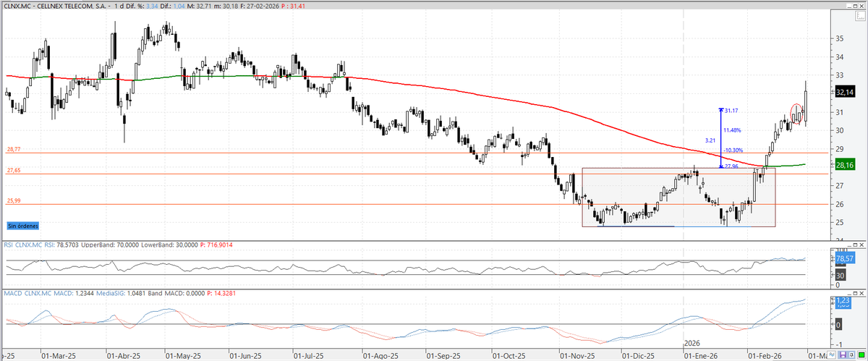Click the 'Sin órdenes' label
Image resolution: width=868 pixels, height=361 pixels.
23,226
